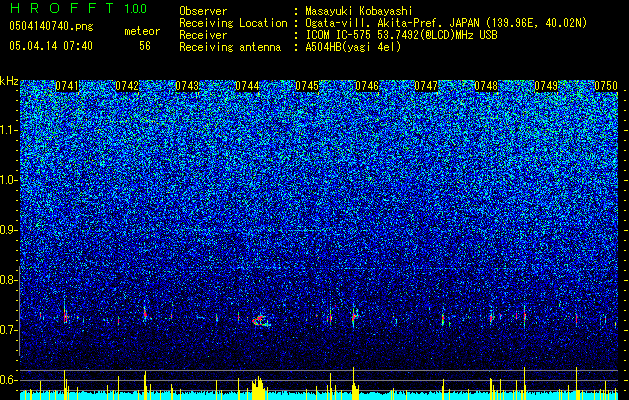This screenshot has height=400, width=629.
Task: Click the 0744 time marker
Action: [247, 86]
